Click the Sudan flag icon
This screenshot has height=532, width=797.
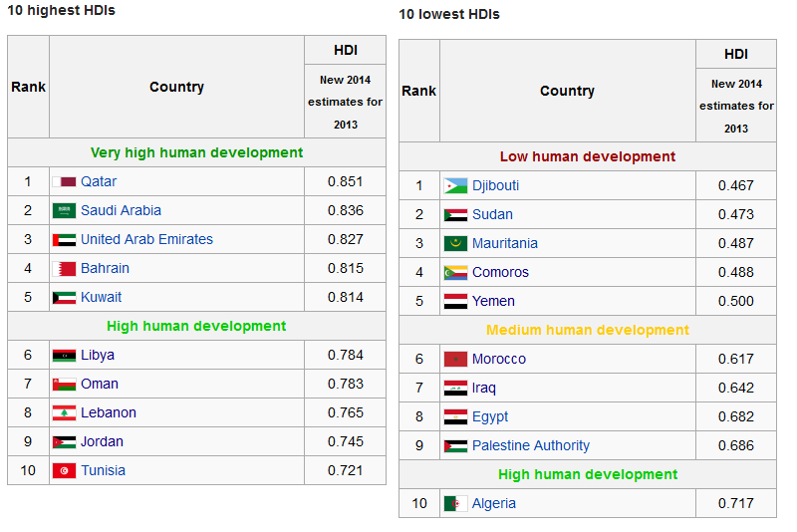(455, 215)
